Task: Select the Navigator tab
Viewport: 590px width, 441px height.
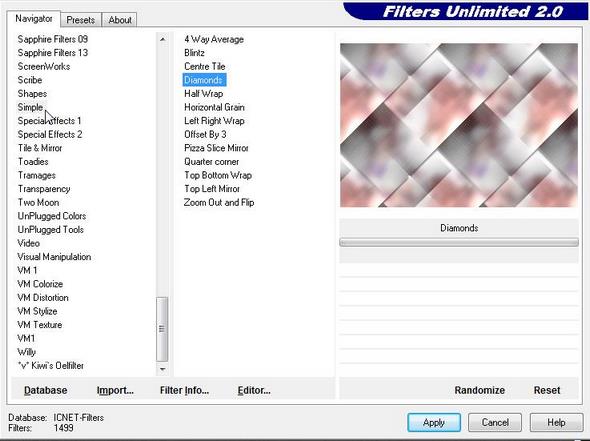Action: pos(33,18)
